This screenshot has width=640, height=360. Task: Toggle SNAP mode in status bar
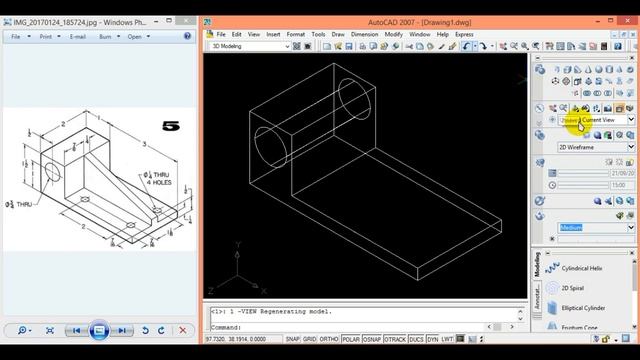(x=292, y=339)
